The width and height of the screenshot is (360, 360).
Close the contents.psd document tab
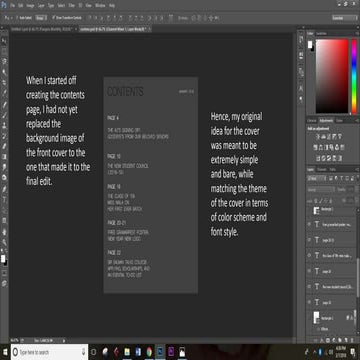click(x=149, y=29)
